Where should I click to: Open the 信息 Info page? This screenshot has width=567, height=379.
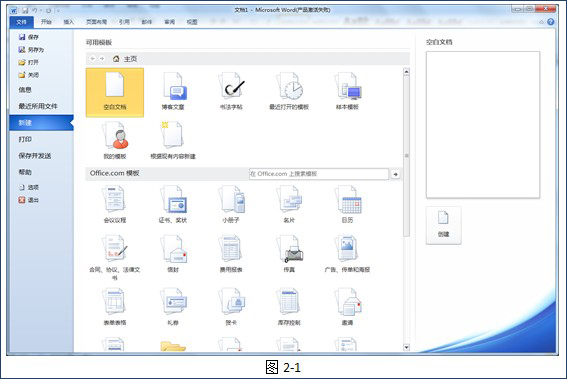25,90
